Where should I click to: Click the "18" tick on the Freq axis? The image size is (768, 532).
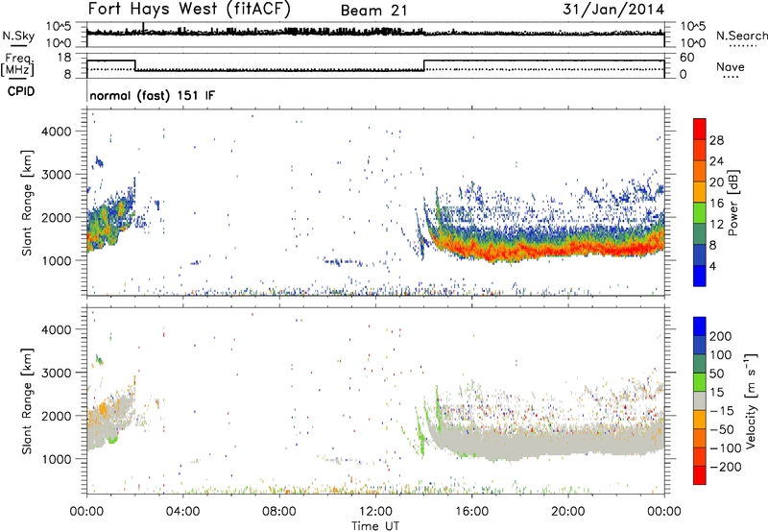tap(64, 58)
